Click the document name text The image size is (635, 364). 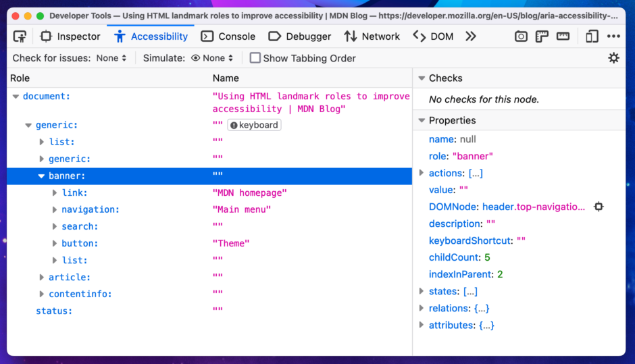311,103
